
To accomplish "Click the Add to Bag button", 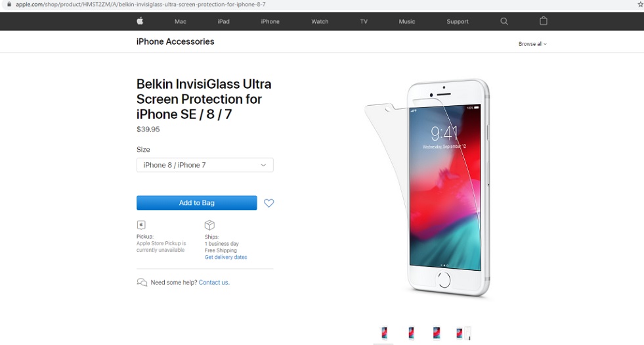I will pyautogui.click(x=197, y=202).
